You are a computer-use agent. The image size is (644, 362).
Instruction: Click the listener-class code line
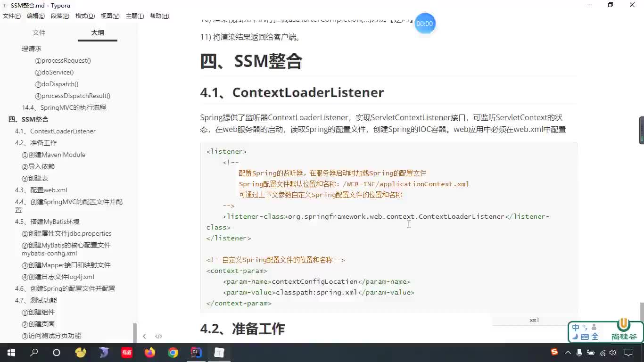[377, 222]
